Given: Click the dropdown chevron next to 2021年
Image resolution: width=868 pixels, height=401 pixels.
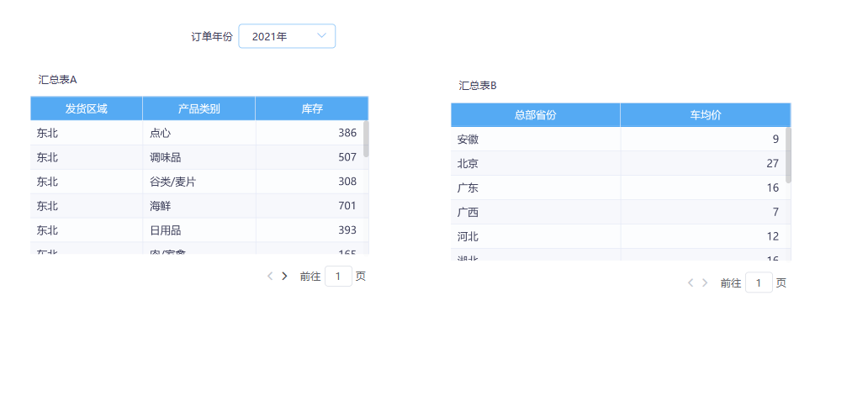Looking at the screenshot, I should coord(321,36).
